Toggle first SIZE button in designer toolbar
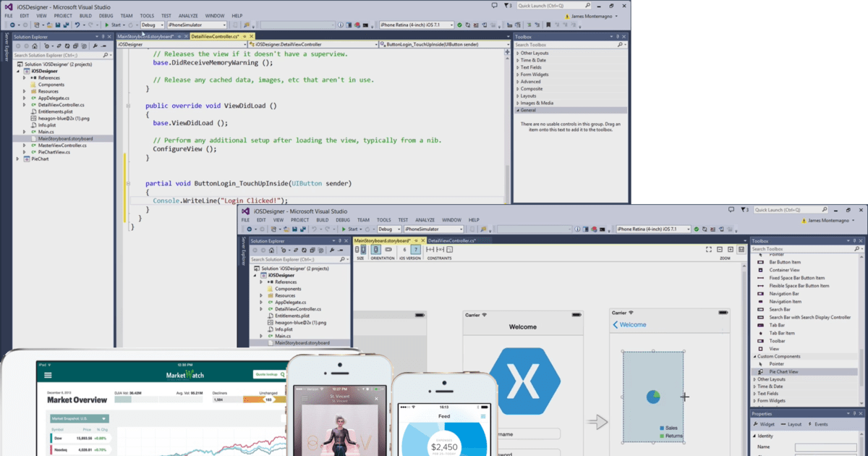Screen dimensions: 868x456 (x=357, y=250)
